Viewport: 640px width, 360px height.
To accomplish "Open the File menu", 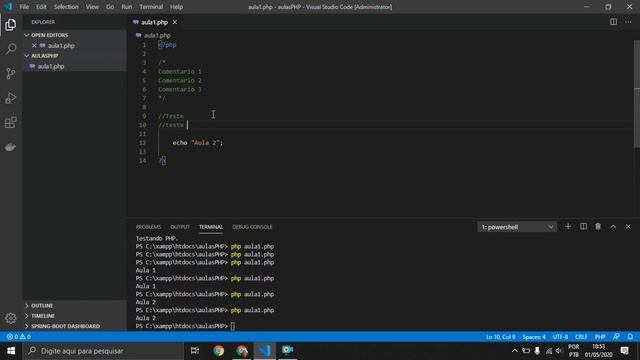I will [24, 7].
